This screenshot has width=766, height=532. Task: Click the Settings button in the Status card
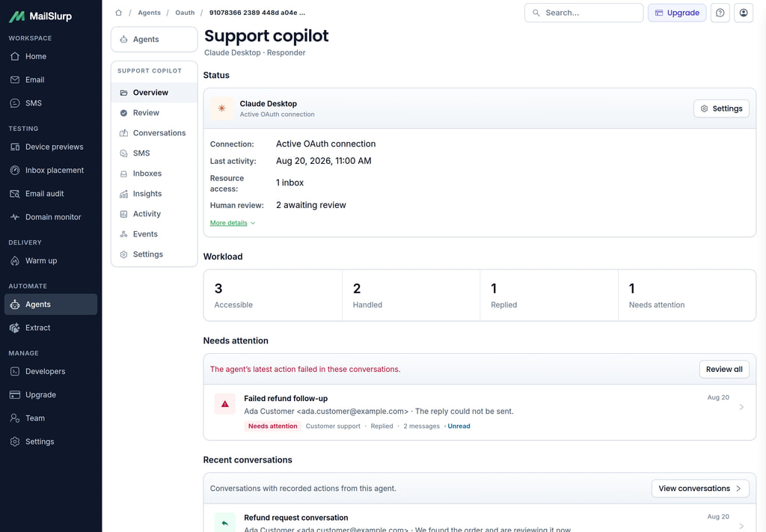pos(721,108)
